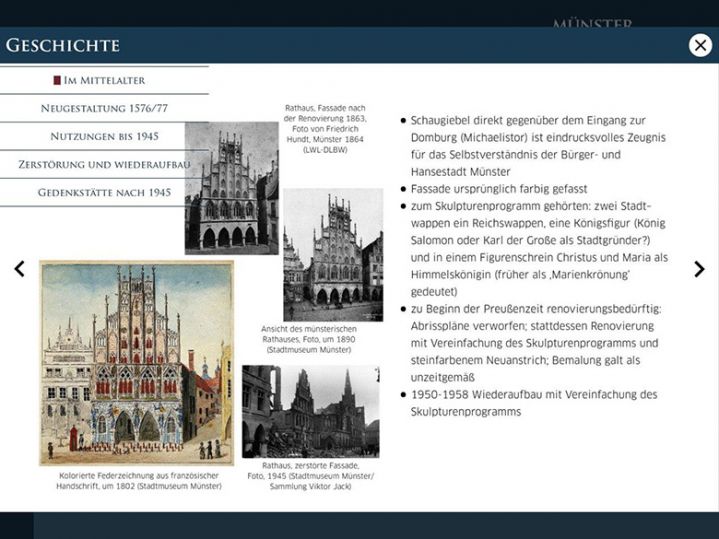Viewport: 719px width, 539px height.
Task: Click the Münster title in the background
Action: (x=592, y=22)
